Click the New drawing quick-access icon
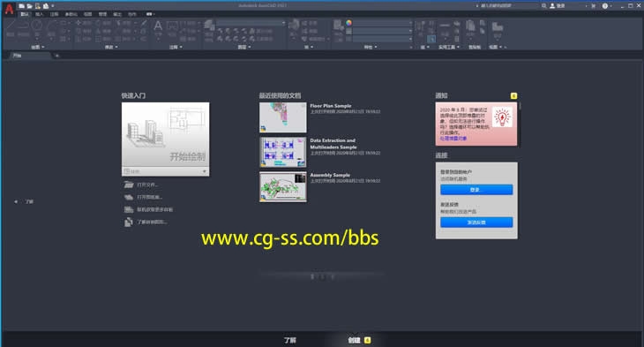 [21, 6]
